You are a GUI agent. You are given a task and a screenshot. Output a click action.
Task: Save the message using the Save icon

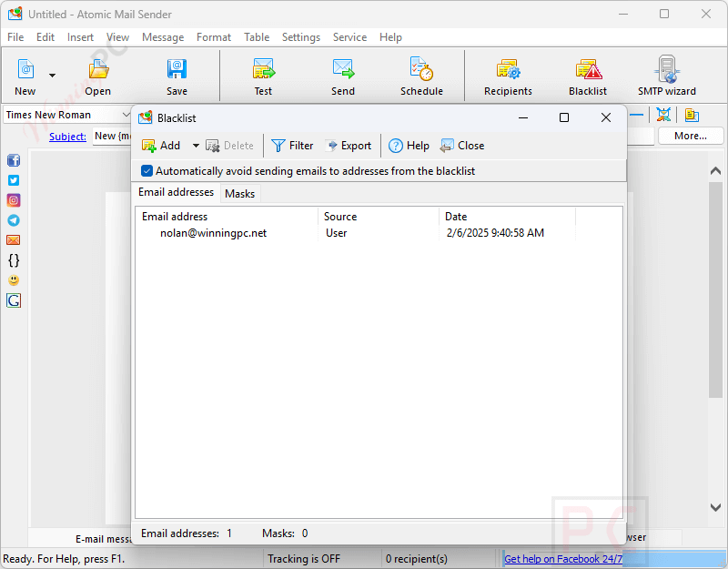coord(177,76)
